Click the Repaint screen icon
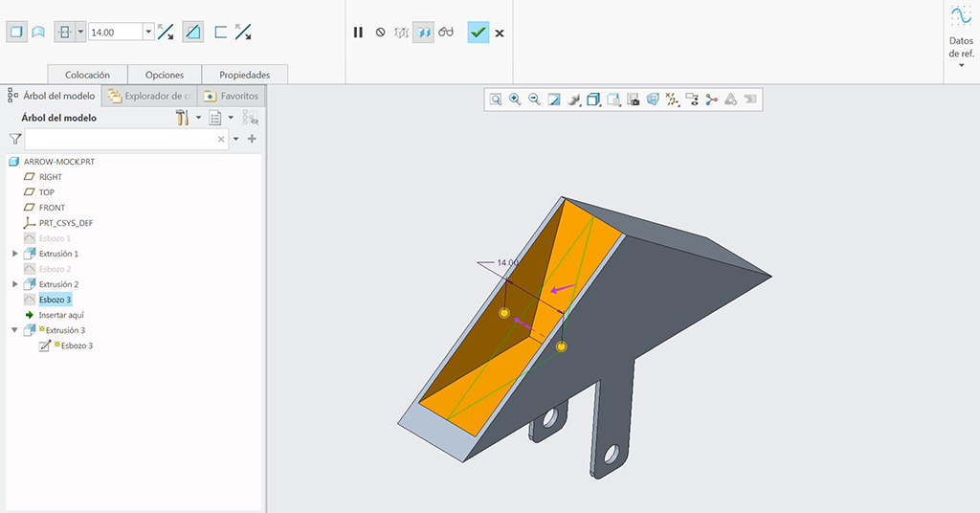The width and height of the screenshot is (980, 513). pyautogui.click(x=554, y=100)
